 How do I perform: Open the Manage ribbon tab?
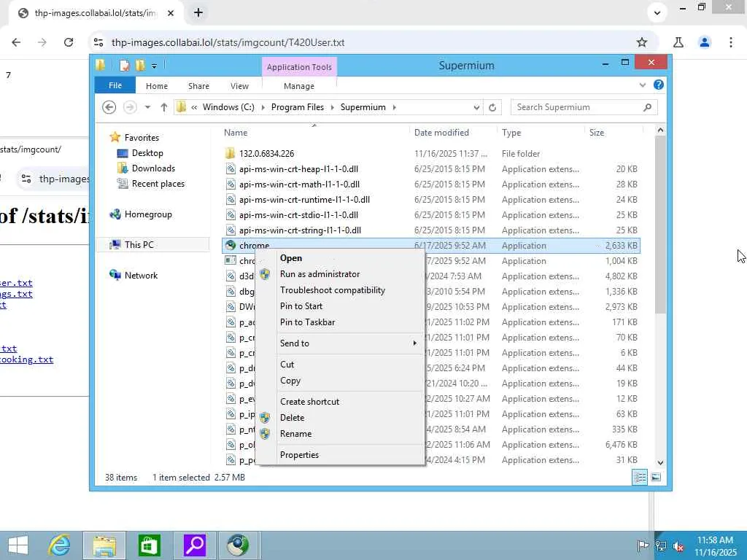(298, 86)
